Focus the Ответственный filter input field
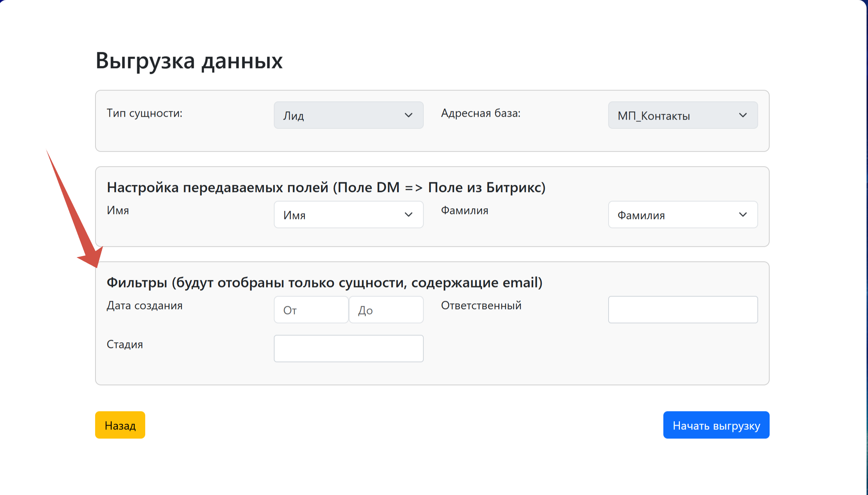The image size is (868, 495). (x=682, y=310)
